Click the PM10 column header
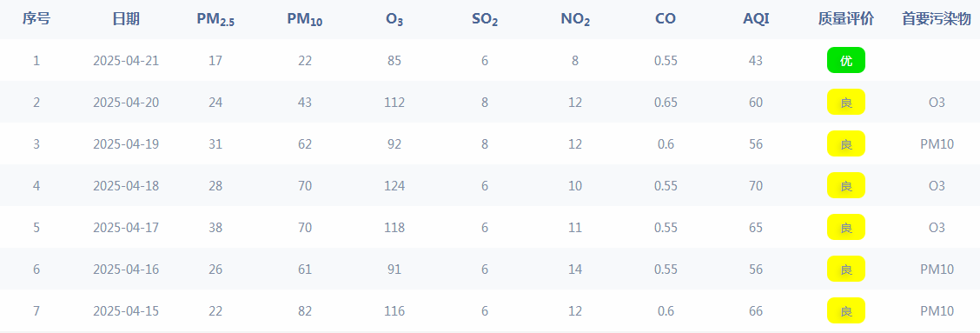Image resolution: width=980 pixels, height=333 pixels. 305,20
